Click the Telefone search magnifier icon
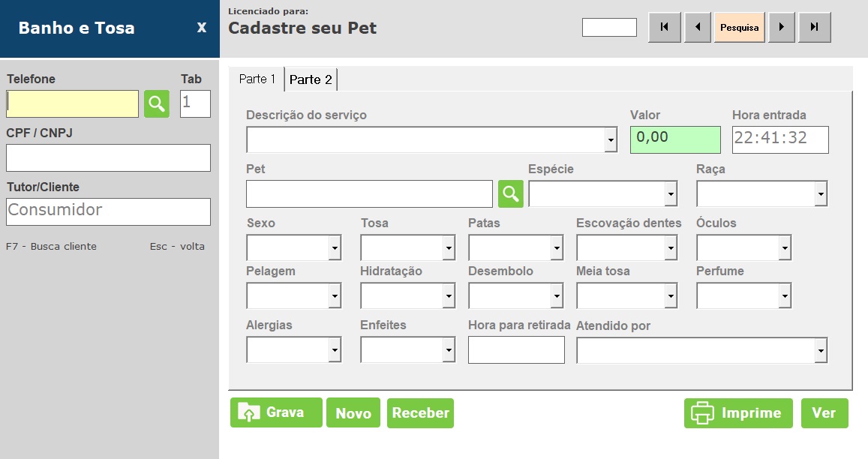Screen dimensions: 868x459 [x=157, y=104]
